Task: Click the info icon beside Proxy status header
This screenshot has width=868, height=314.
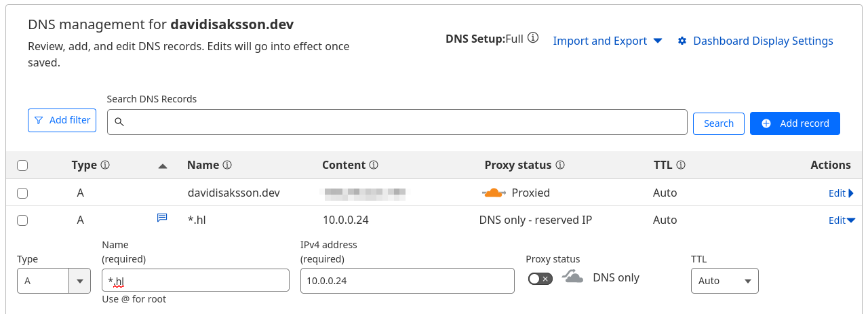Action: 560,165
